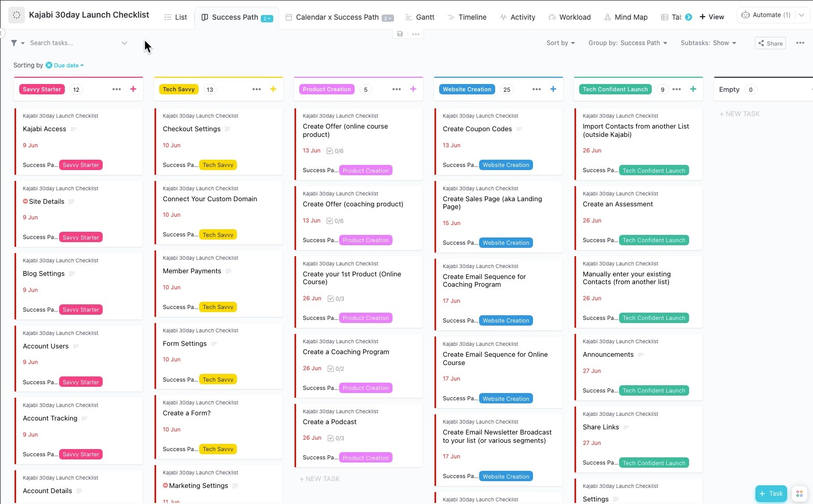Expand the search options chevron
This screenshot has width=813, height=504.
tap(124, 43)
